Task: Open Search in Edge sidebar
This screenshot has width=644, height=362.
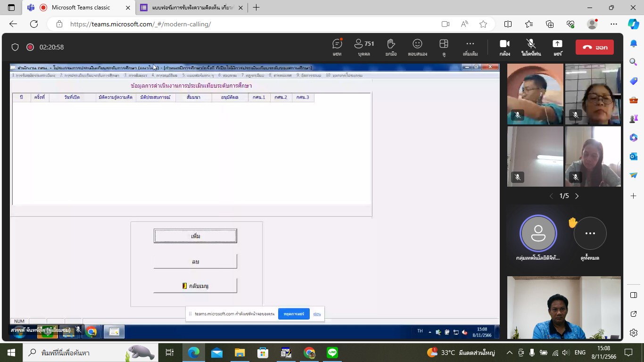Action: pyautogui.click(x=634, y=62)
